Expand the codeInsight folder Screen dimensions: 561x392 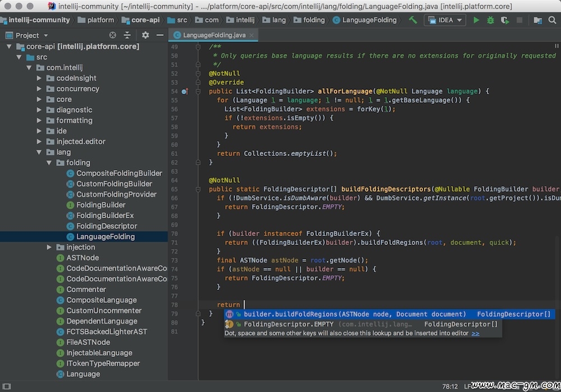[x=39, y=79]
